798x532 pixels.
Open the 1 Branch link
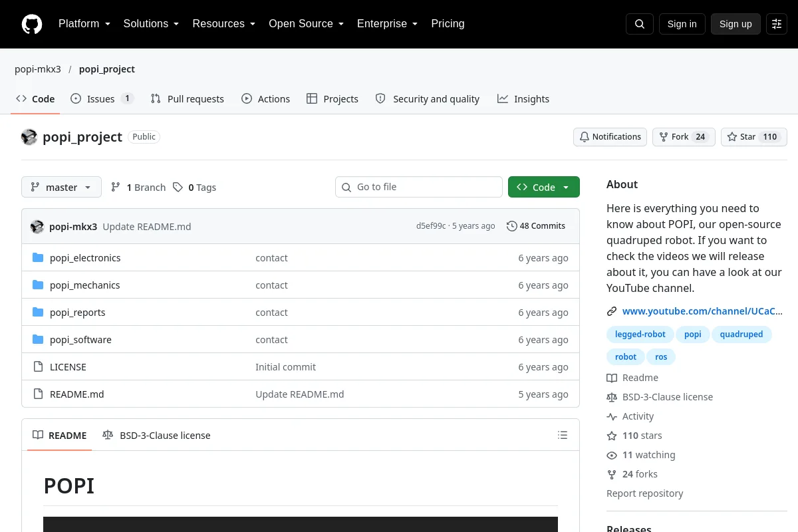pos(138,188)
